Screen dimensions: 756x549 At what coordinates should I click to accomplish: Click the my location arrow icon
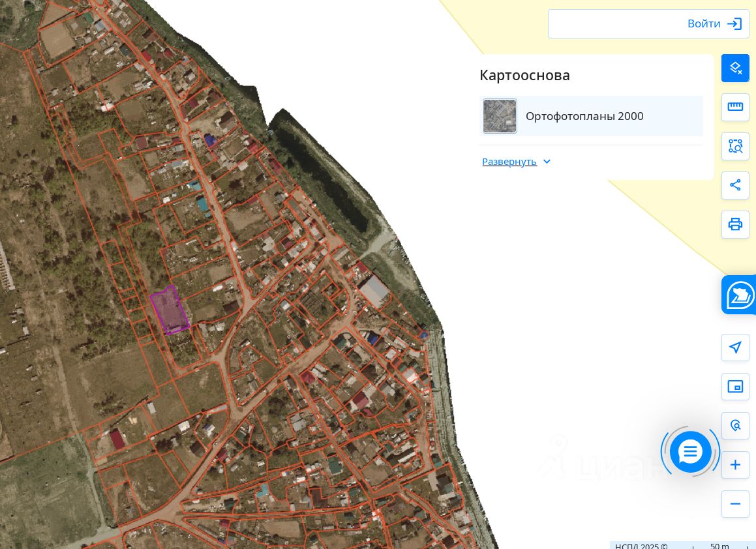click(x=735, y=347)
